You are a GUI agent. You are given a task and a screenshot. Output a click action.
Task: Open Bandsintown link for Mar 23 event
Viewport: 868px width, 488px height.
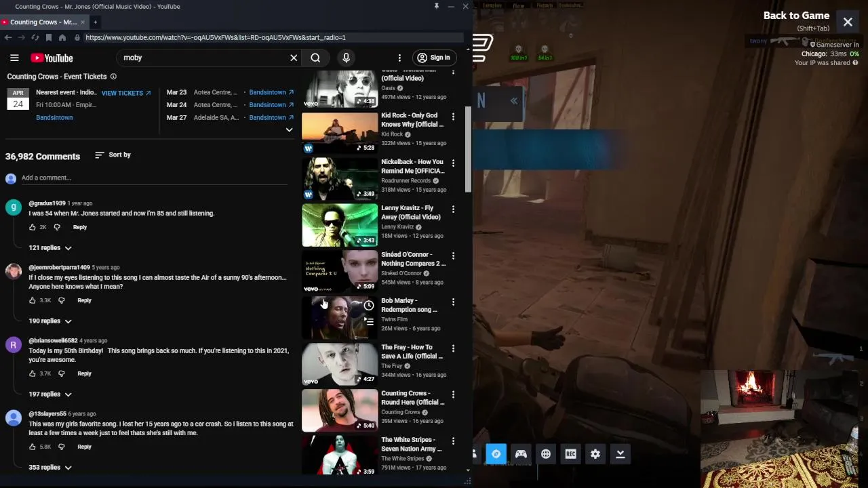[271, 92]
